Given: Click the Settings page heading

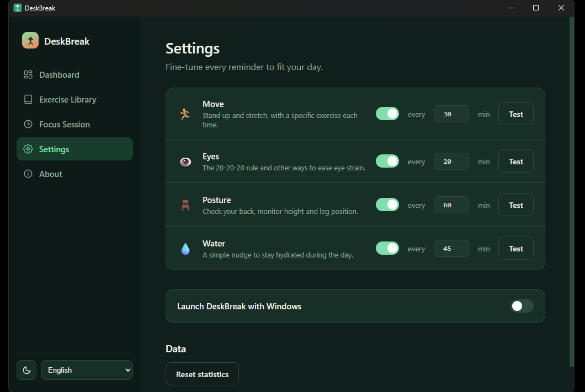Looking at the screenshot, I should pyautogui.click(x=193, y=49).
